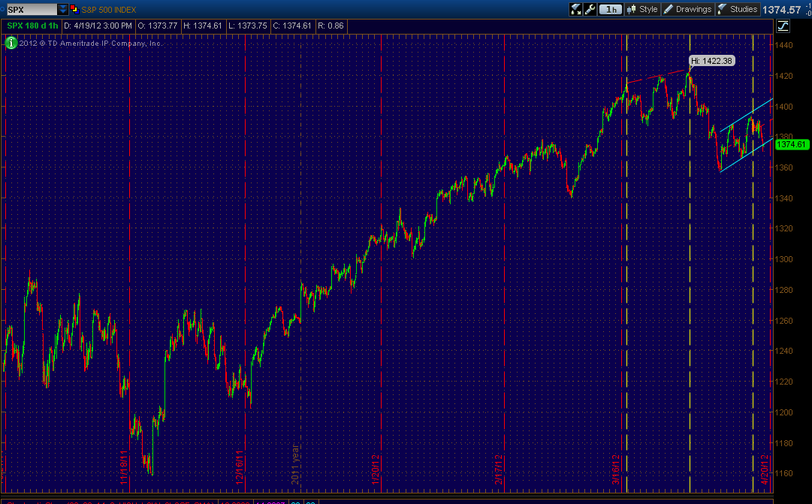
Task: Click the 1240 price axis label
Action: click(783, 352)
